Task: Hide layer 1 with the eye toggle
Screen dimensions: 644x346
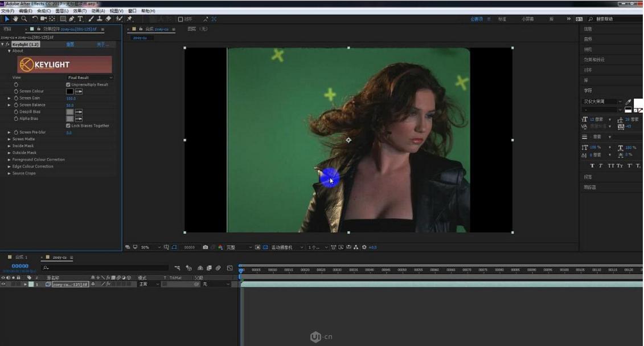Action: tap(3, 284)
